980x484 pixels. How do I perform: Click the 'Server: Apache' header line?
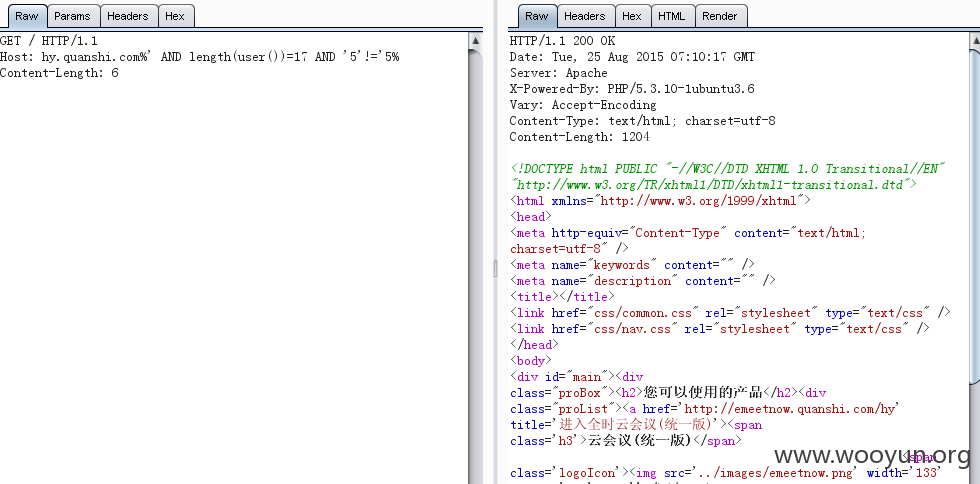tap(558, 73)
